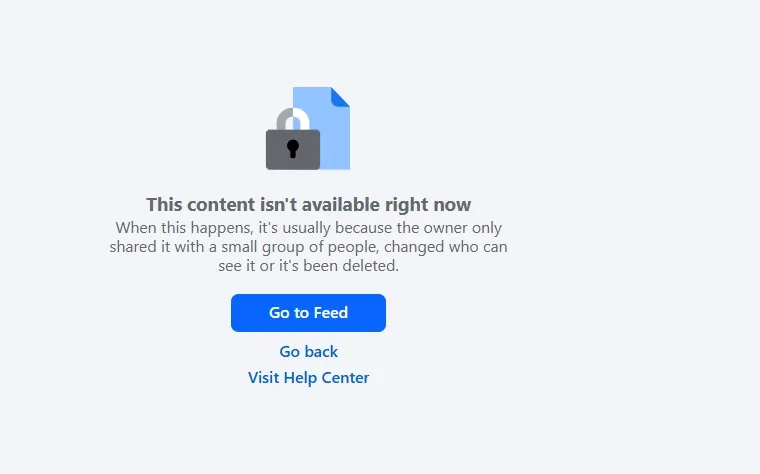Open the feed with Go to Feed button
Viewport: 760px width, 474px height.
pos(308,313)
